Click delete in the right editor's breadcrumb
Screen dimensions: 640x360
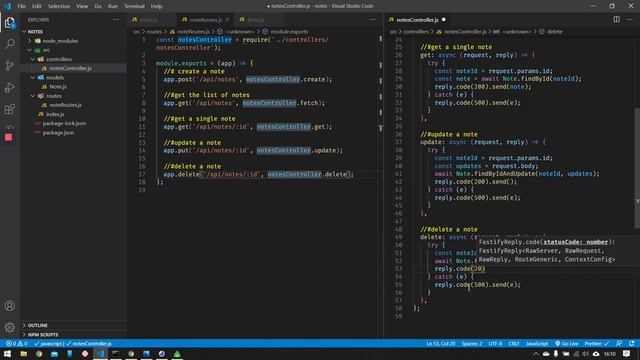[x=554, y=31]
